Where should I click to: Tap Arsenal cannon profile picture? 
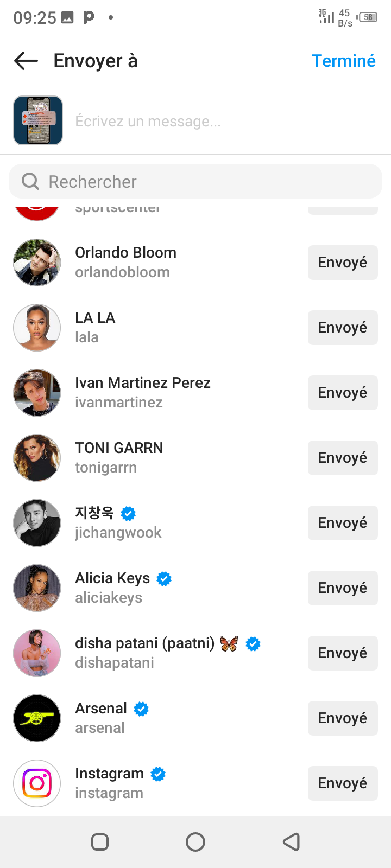click(37, 718)
